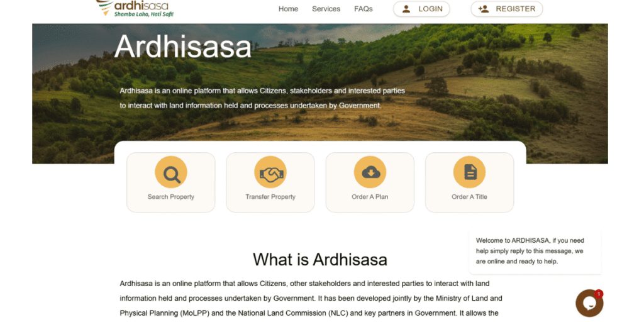Click the REGISTER button
The height and width of the screenshot is (322, 644).
(x=507, y=9)
